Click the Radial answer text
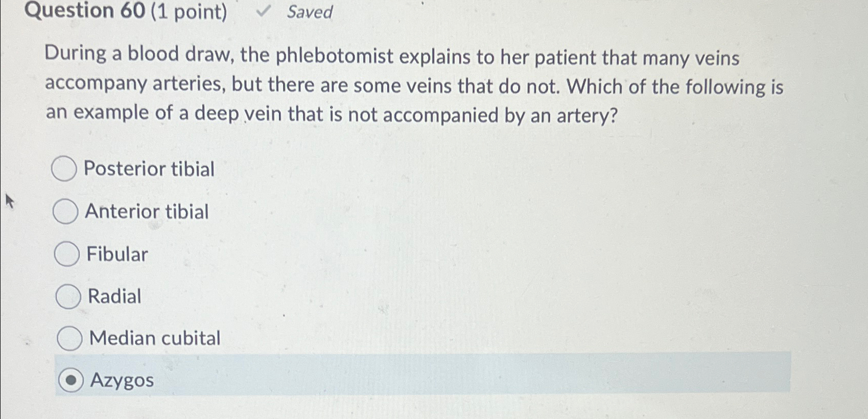The image size is (868, 419). click(x=114, y=296)
